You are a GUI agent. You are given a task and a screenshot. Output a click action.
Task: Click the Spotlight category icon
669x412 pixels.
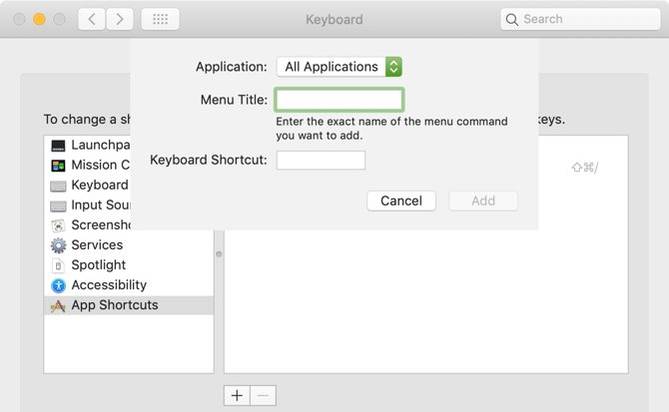[x=58, y=265]
